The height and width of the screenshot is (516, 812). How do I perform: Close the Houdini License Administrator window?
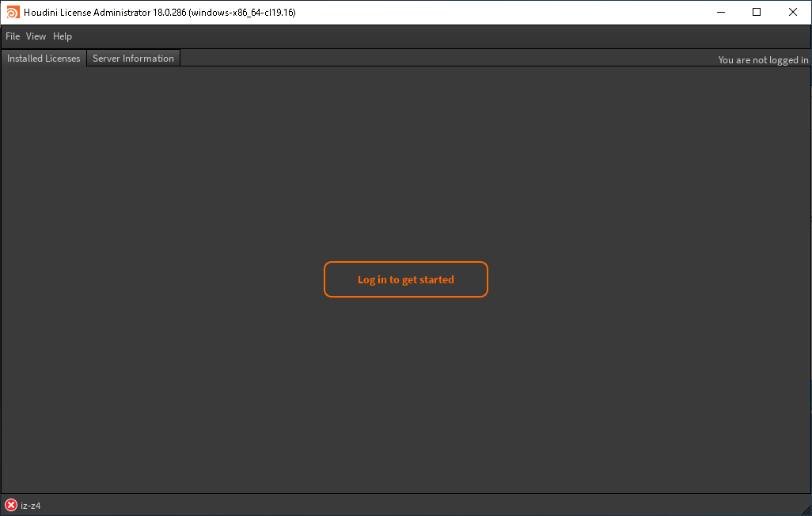(x=793, y=12)
